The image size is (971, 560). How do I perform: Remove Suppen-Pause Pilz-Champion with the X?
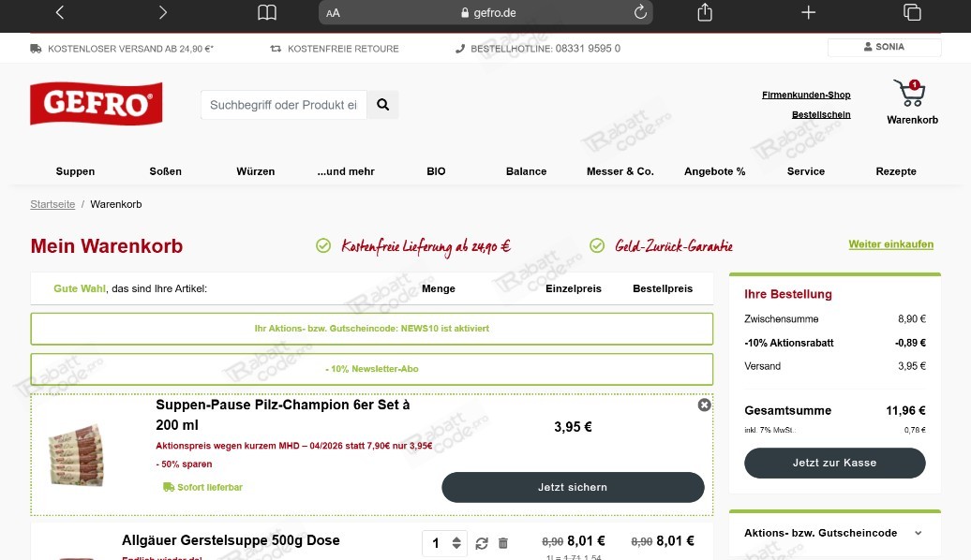[x=704, y=405]
